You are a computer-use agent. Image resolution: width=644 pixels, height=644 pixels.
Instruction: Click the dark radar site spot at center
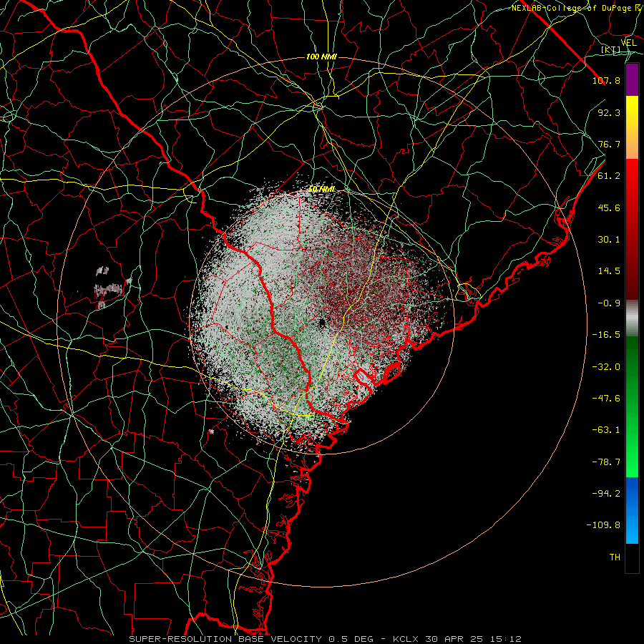tap(322, 323)
